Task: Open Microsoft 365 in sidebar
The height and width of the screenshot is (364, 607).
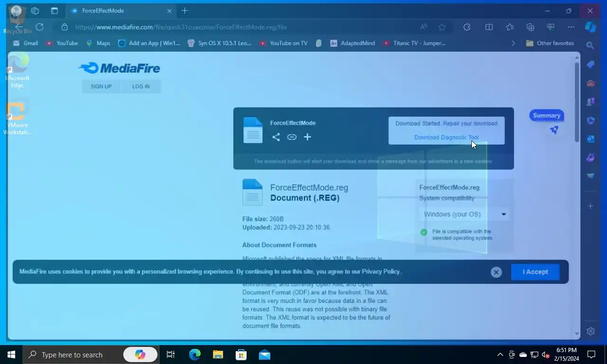Action: pyautogui.click(x=590, y=120)
